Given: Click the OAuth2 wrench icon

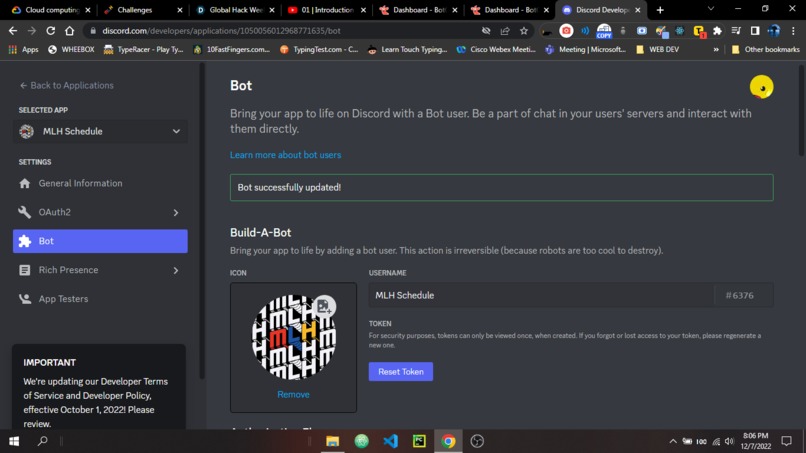Looking at the screenshot, I should tap(25, 212).
